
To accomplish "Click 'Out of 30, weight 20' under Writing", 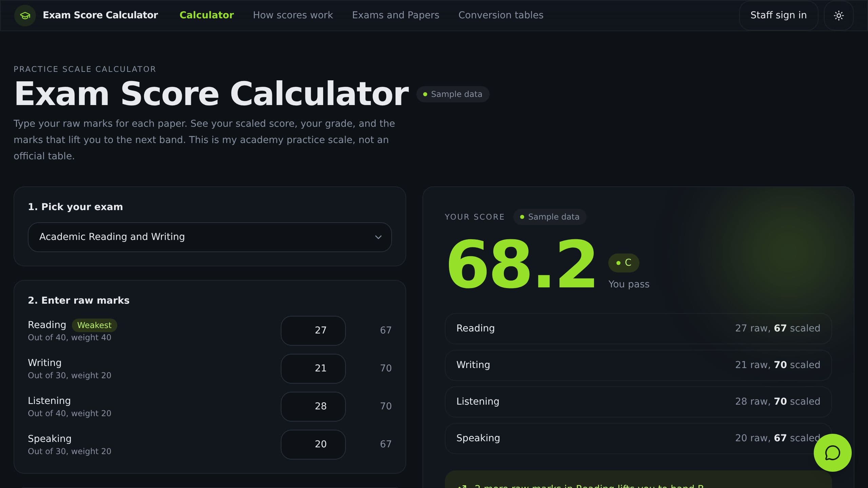I will tap(70, 375).
